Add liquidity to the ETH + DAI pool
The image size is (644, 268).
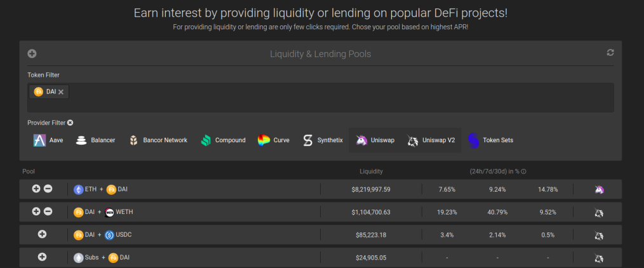(36, 189)
